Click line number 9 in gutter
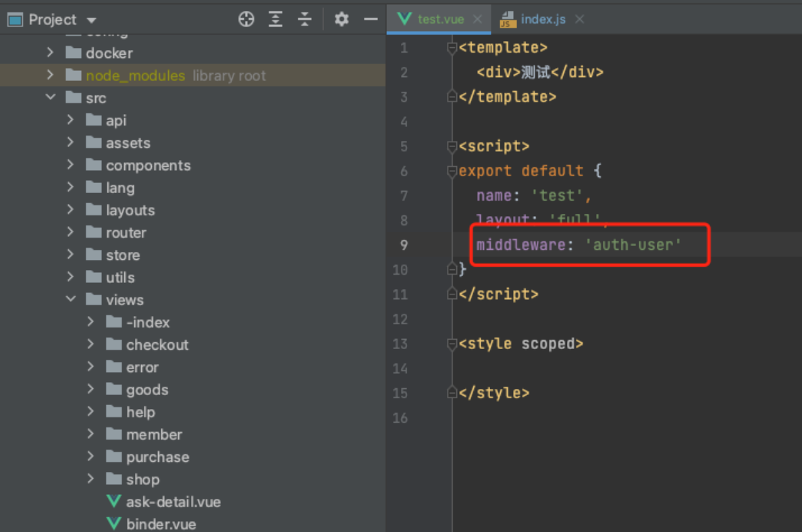Viewport: 802px width, 532px height. click(x=404, y=245)
